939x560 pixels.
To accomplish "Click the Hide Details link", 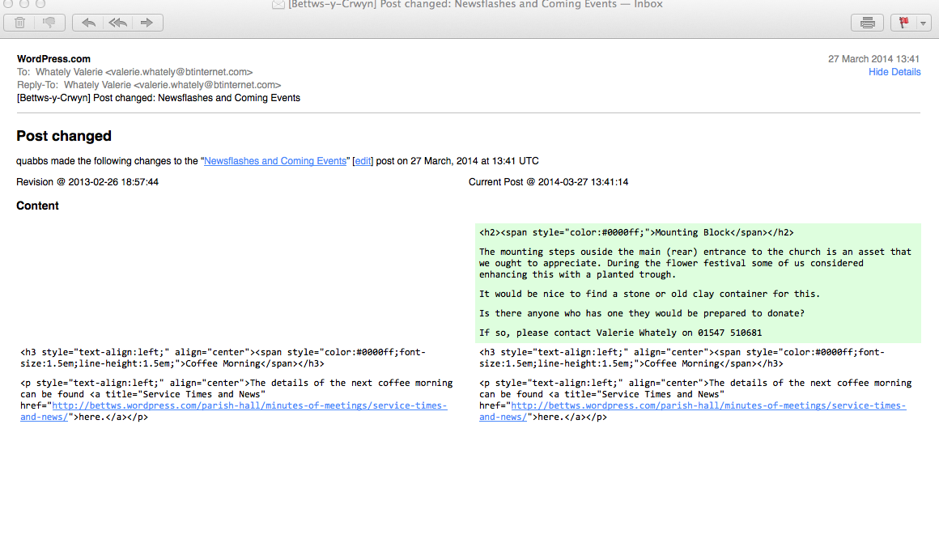I will pos(894,72).
